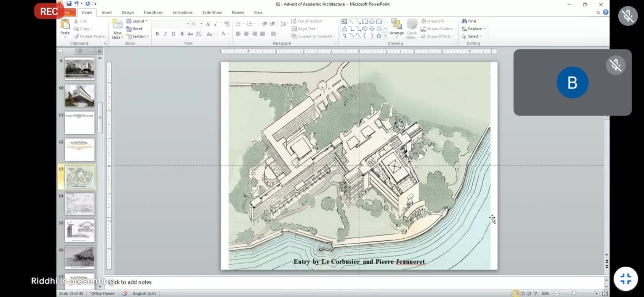
Task: Exit full screen in the meeting overlay
Action: pos(626,279)
